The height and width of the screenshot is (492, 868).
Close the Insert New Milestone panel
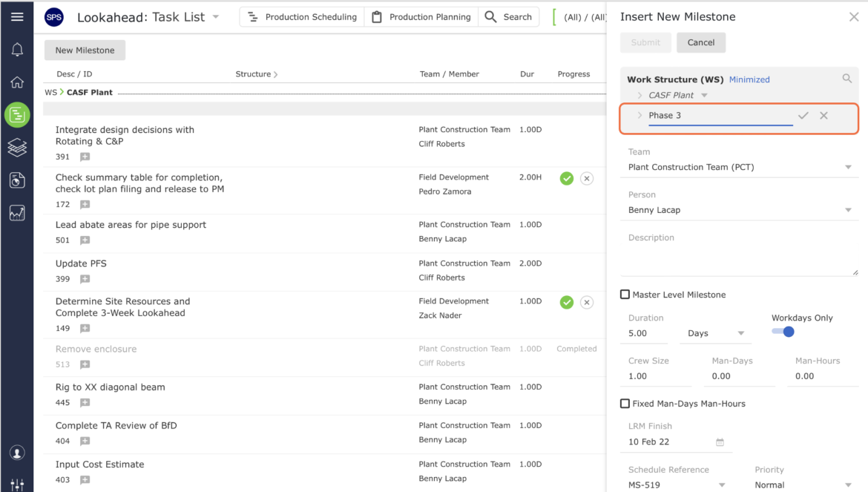pos(854,17)
